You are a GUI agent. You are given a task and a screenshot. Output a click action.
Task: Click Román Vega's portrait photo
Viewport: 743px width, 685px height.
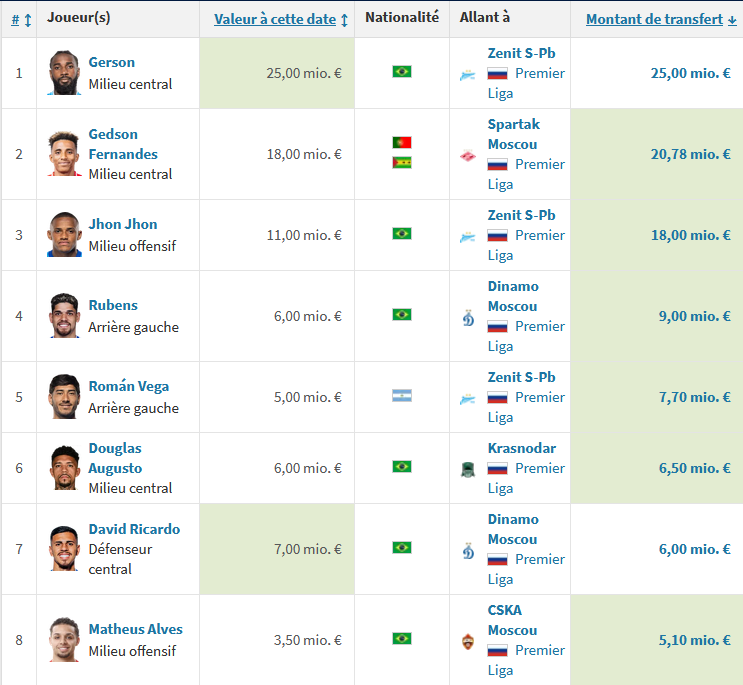(x=64, y=397)
